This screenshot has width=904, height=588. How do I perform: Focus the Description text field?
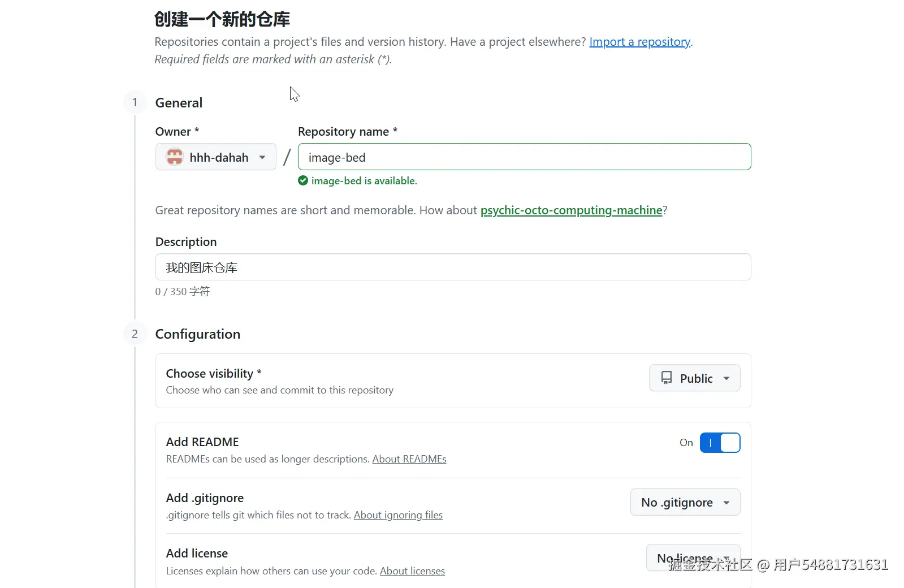[x=453, y=267]
